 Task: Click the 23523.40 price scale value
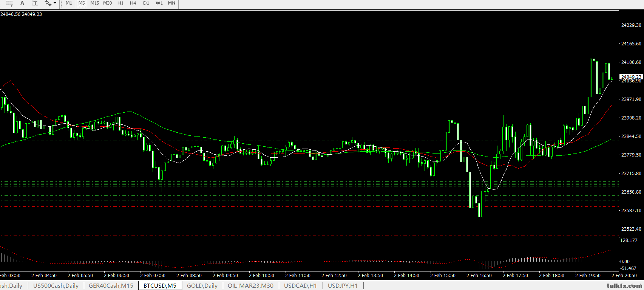[x=631, y=229]
